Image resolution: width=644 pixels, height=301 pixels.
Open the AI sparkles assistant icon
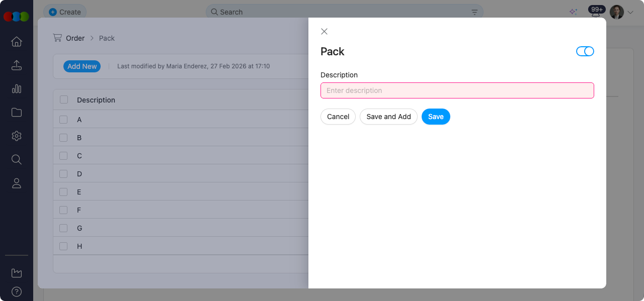tap(573, 11)
